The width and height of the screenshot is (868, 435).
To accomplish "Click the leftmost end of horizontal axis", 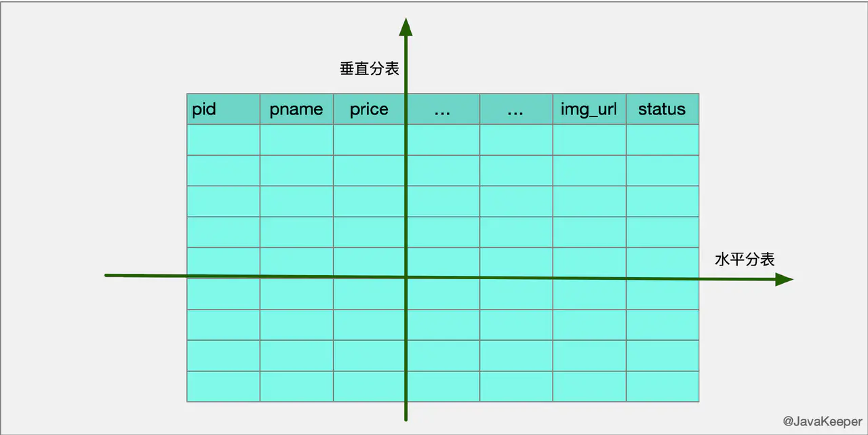I will [x=107, y=275].
